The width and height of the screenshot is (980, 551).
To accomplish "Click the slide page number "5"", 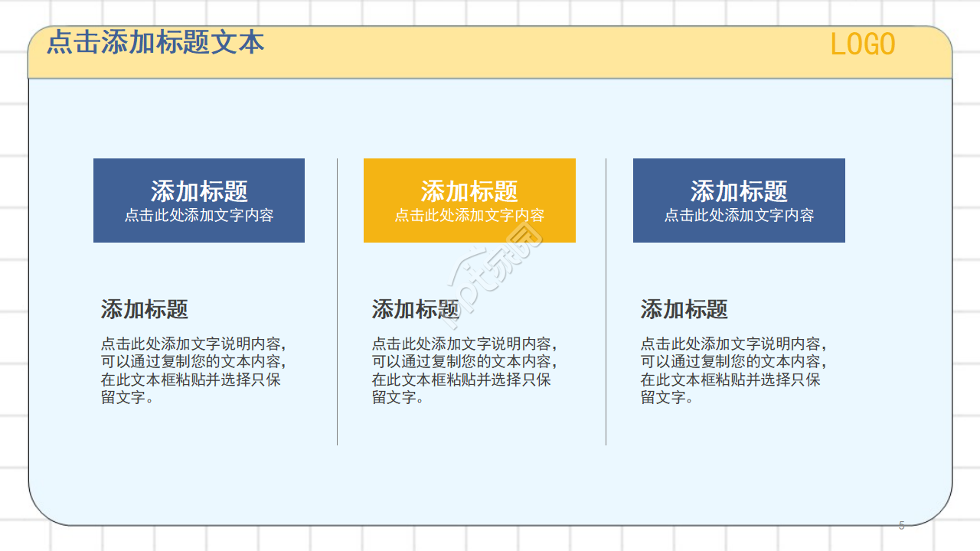I will [902, 526].
